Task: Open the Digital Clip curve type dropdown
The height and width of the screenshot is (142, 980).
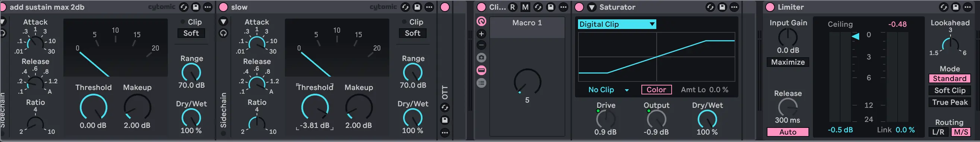Action: (617, 24)
